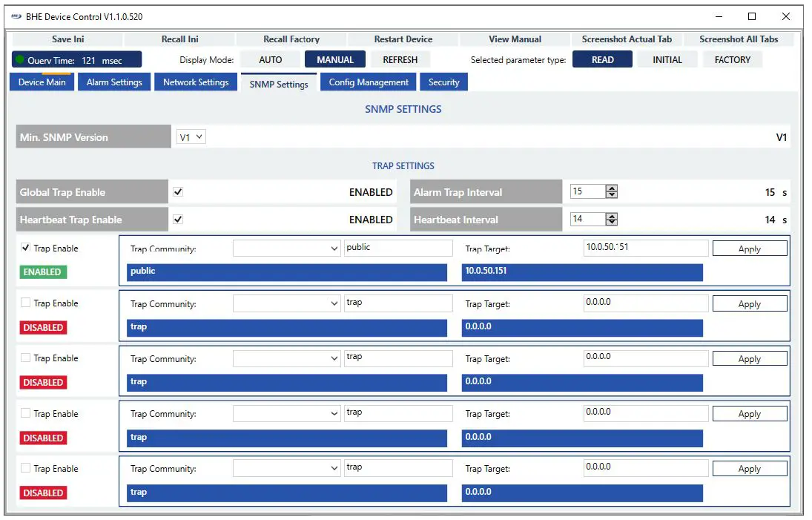Increase Heartbeat Interval with up arrow
812x520 pixels.
612,216
